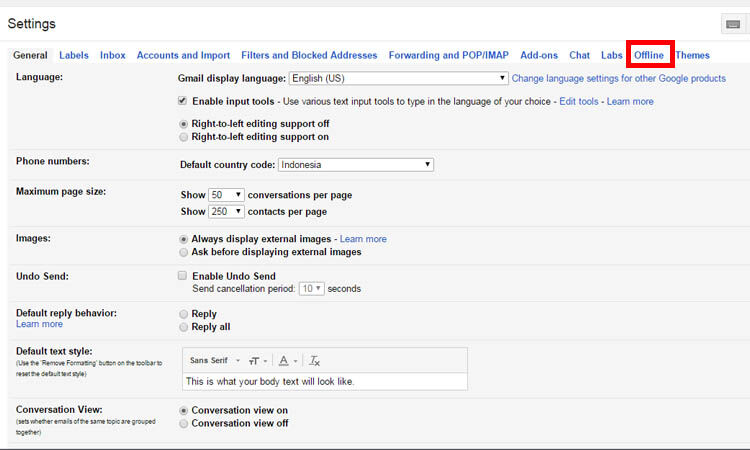
Task: Check the Enable Undo Send box
Action: coord(182,275)
